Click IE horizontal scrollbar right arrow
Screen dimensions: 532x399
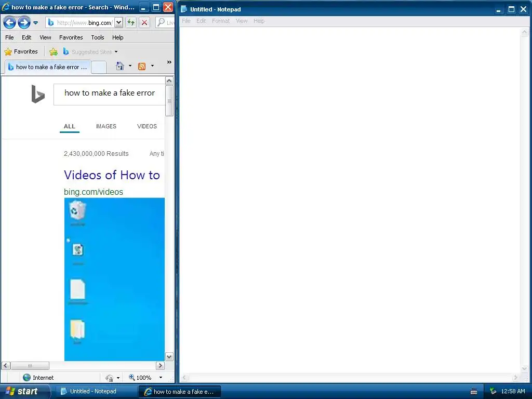160,365
